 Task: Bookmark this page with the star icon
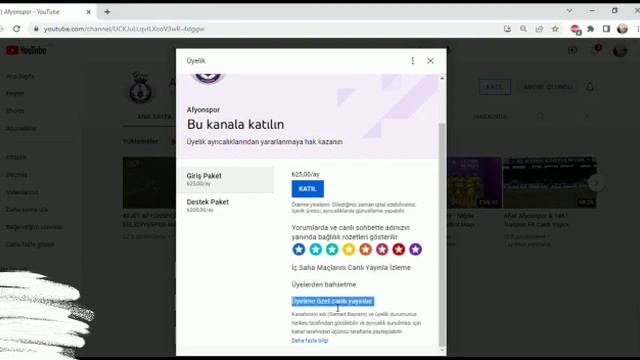[x=555, y=29]
